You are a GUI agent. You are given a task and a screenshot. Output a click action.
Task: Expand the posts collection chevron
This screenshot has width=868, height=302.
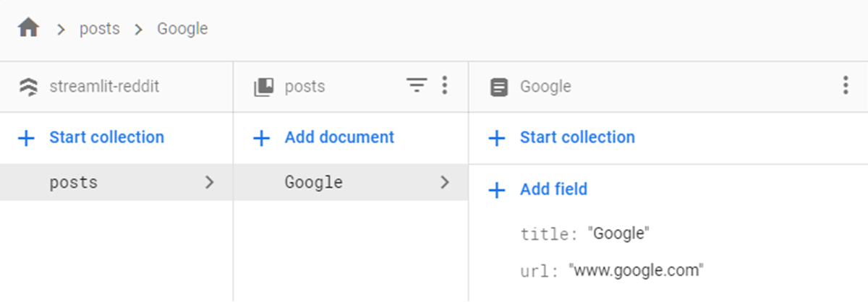(x=210, y=183)
